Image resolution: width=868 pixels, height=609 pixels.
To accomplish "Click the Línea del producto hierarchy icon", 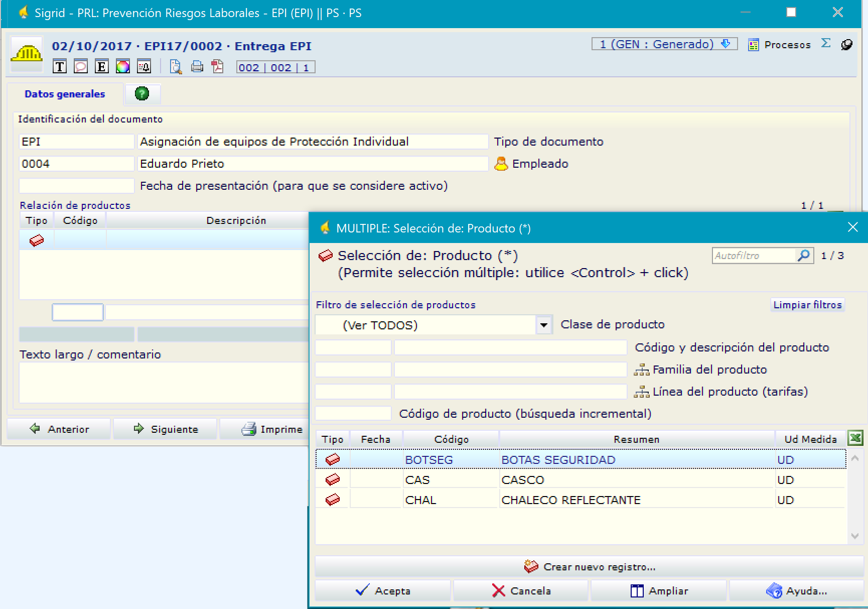I will point(641,392).
